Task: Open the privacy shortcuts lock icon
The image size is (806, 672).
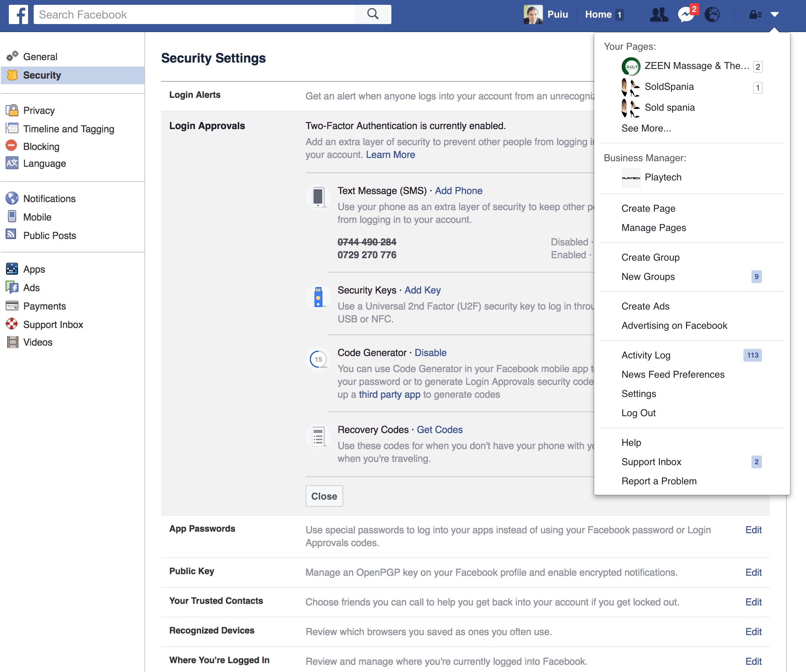Action: pyautogui.click(x=755, y=14)
